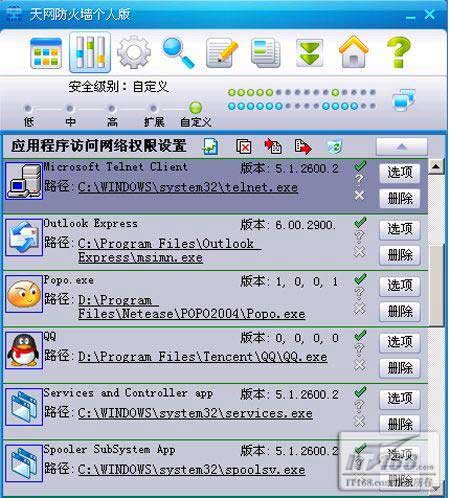Select the Popo.exe smiley icon
This screenshot has height=498, width=450.
click(24, 294)
